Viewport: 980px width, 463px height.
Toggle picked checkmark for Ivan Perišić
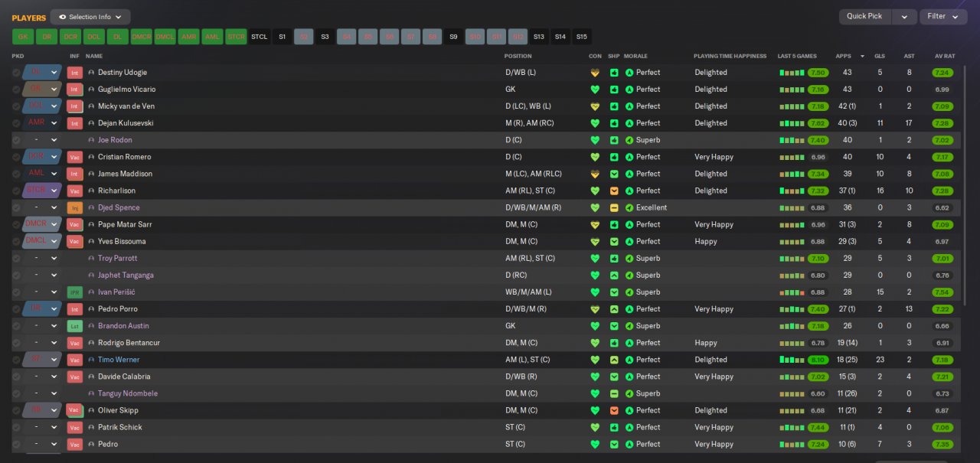16,292
